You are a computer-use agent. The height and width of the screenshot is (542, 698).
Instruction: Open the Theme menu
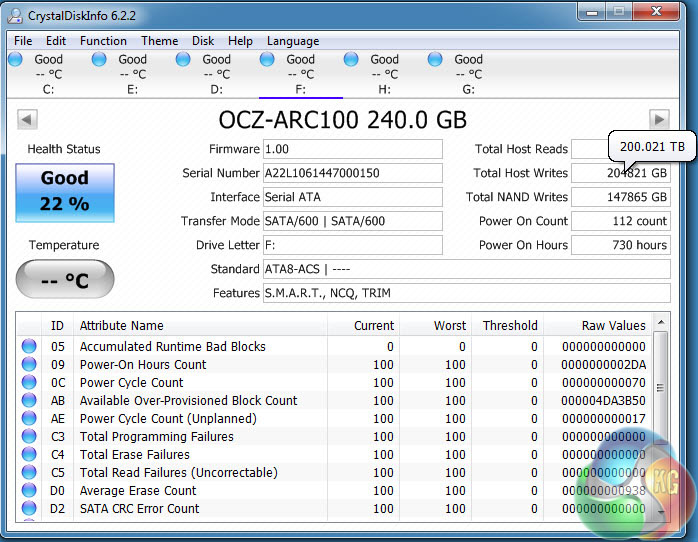[x=159, y=41]
